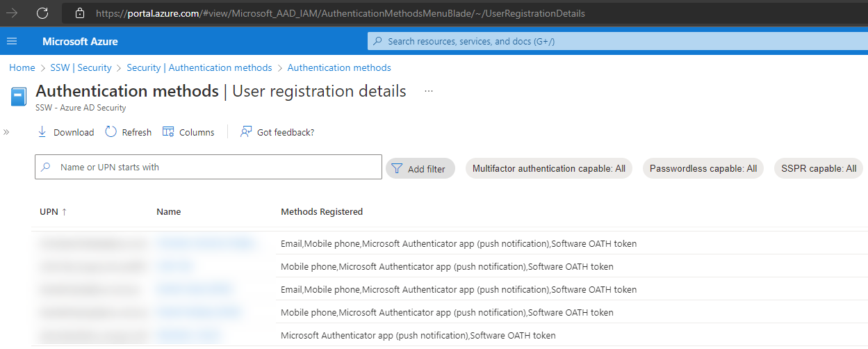Open the Passwordless capable filter
The image size is (868, 349).
[x=703, y=168]
